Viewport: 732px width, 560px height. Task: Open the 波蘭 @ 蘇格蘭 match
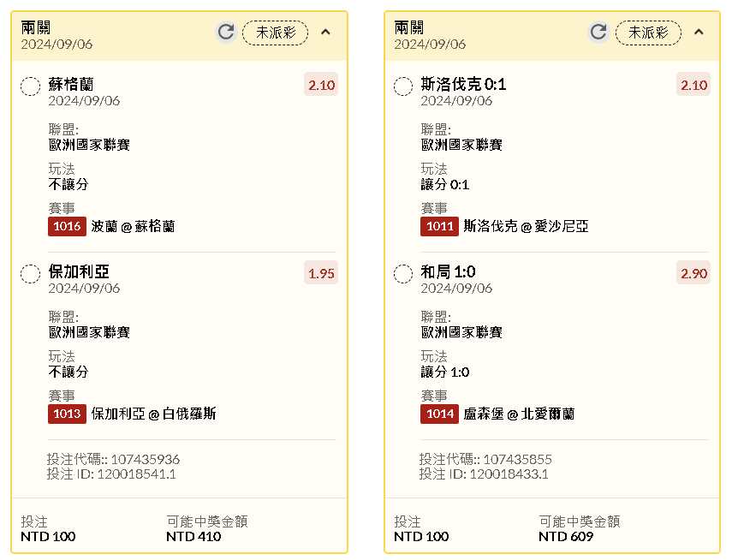pyautogui.click(x=133, y=227)
